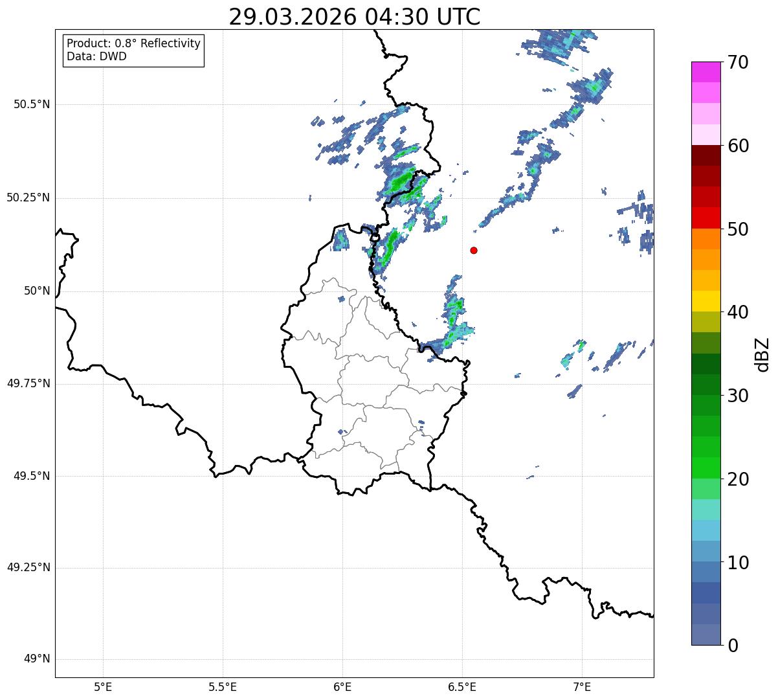The image size is (778, 700).
Task: Click the 49.25°N latitude label
Action: click(28, 567)
